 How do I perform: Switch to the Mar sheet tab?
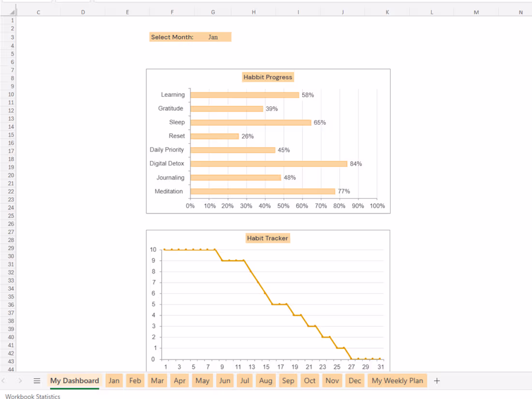[157, 381]
